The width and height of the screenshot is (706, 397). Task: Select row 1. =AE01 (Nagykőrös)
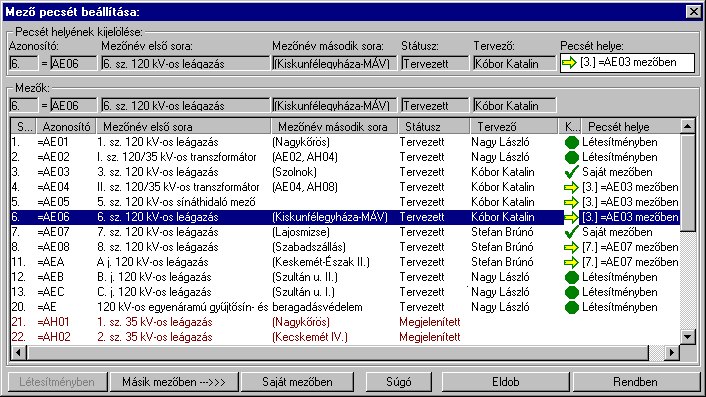coord(345,142)
